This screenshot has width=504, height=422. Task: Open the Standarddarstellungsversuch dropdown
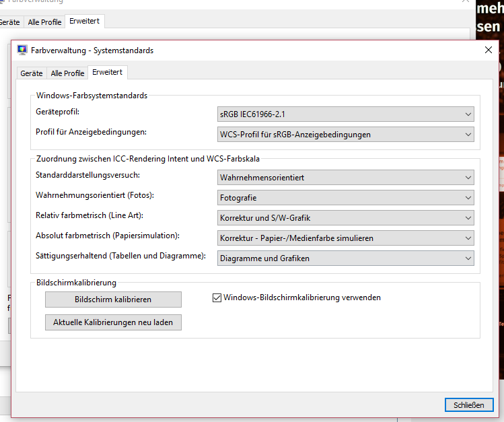tap(346, 178)
